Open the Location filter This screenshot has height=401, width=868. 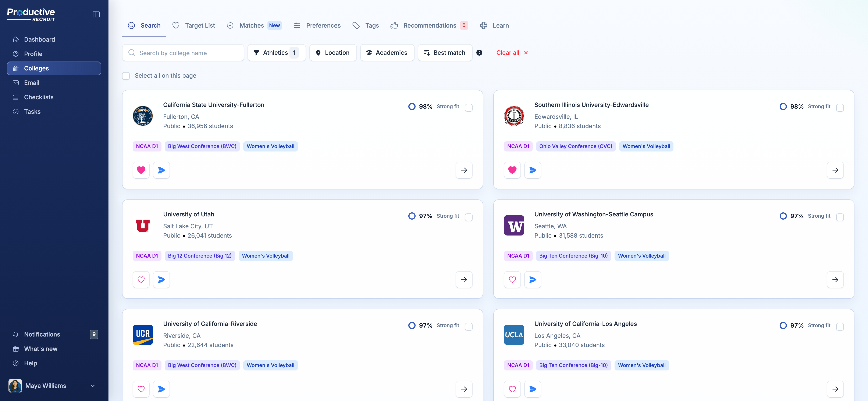click(x=332, y=53)
